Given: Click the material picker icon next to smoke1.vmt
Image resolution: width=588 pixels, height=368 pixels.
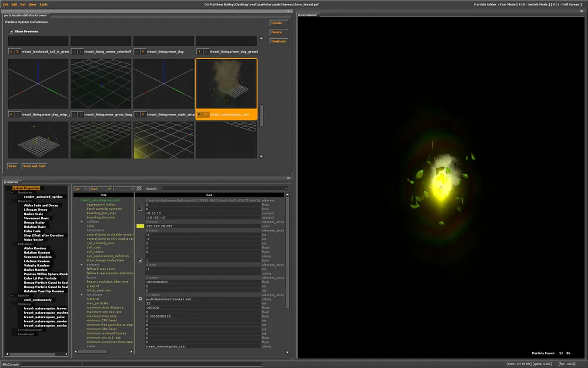Looking at the screenshot, I should tap(140, 299).
